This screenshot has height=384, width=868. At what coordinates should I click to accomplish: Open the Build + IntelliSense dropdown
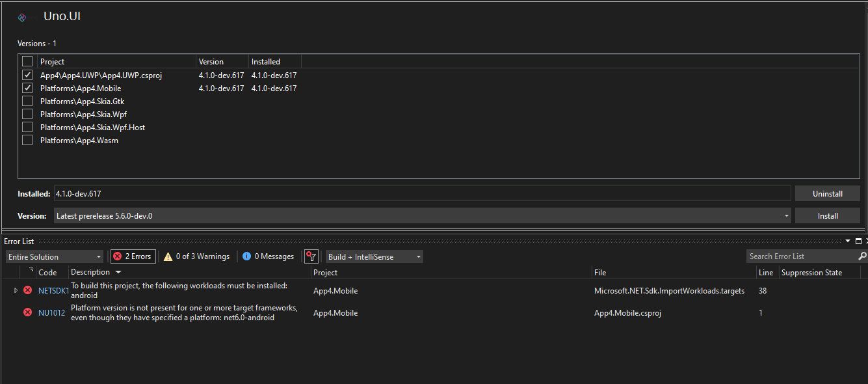tap(374, 256)
